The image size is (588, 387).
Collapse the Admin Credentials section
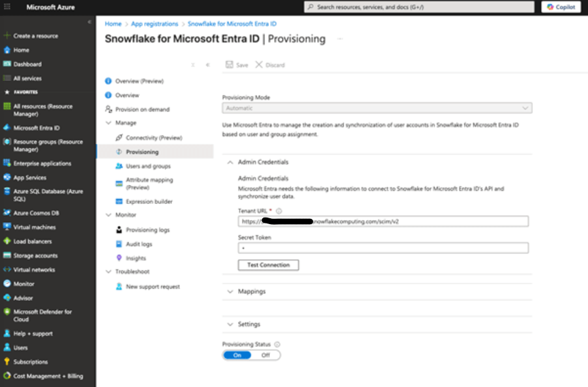230,162
